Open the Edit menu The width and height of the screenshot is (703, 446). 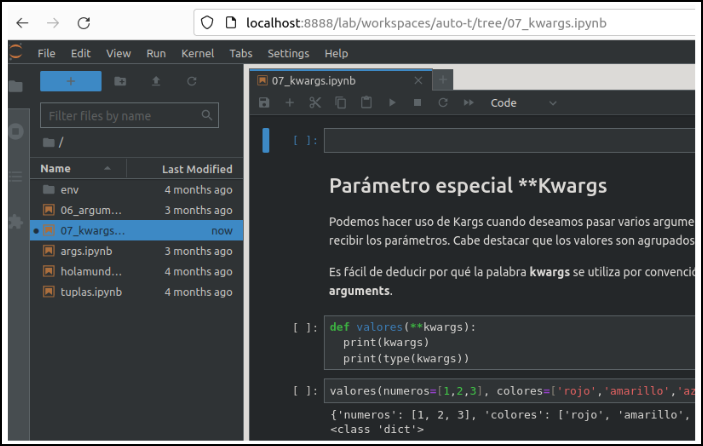click(81, 53)
